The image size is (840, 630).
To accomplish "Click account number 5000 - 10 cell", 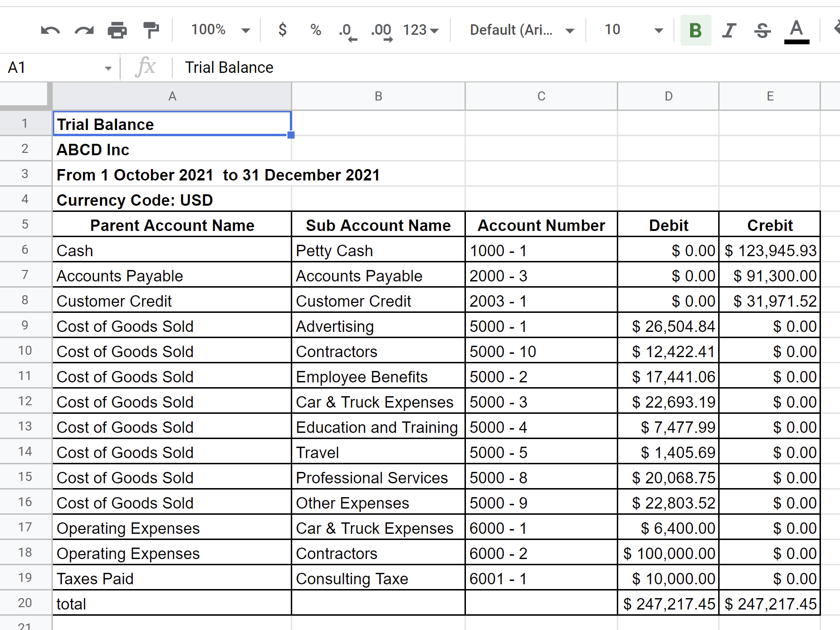I will click(541, 351).
